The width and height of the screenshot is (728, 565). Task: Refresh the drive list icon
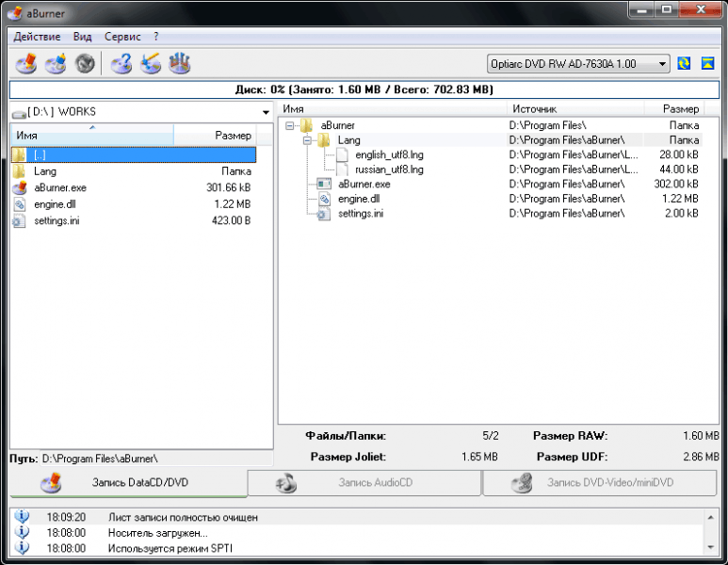[684, 63]
